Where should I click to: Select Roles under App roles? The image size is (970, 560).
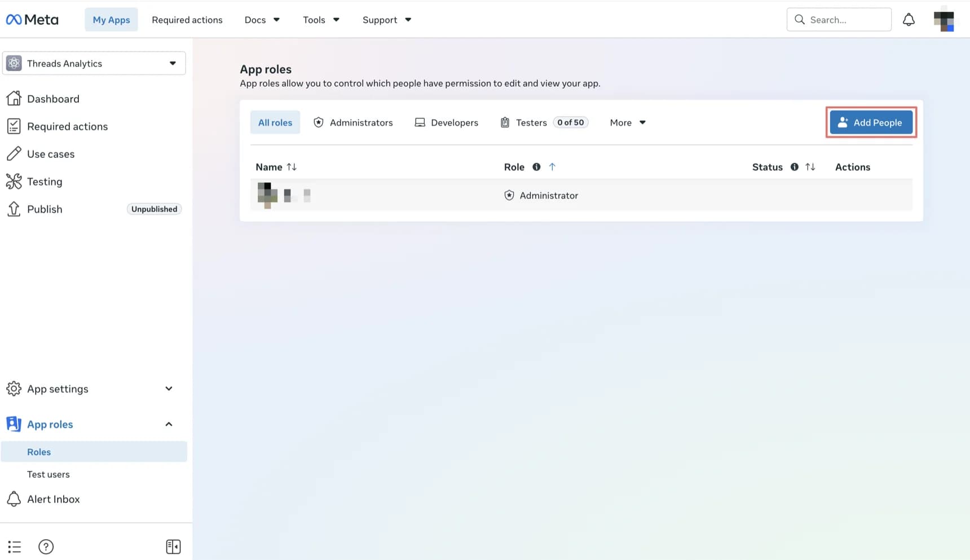coord(94,452)
